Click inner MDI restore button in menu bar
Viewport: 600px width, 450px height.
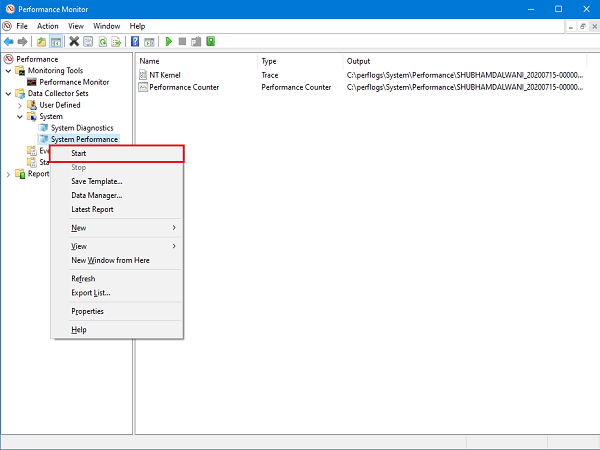click(582, 26)
